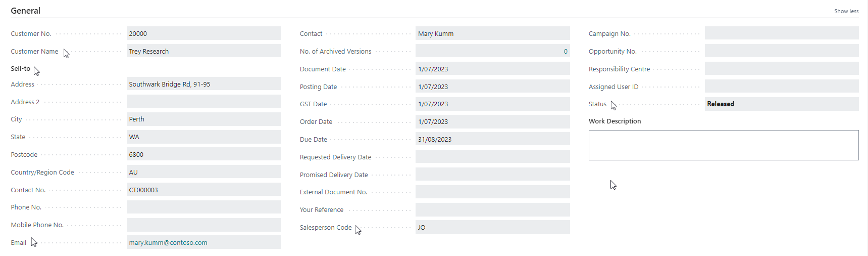Click the Customer No. field showing 20000
Image resolution: width=868 pixels, height=256 pixels.
(x=203, y=33)
